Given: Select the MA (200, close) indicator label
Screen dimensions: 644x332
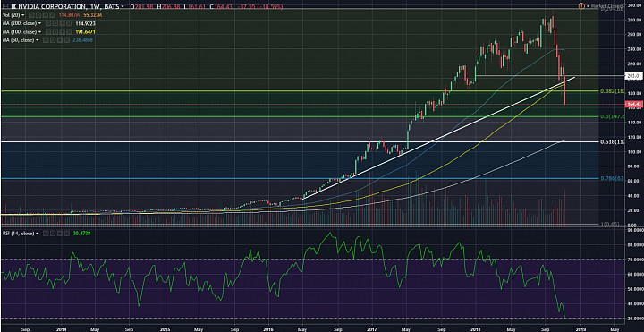Looking at the screenshot, I should pos(20,24).
